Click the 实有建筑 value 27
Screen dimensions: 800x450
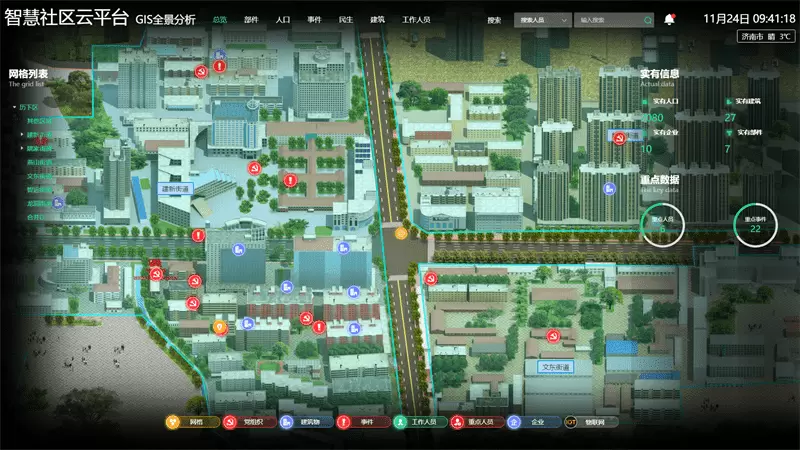click(730, 117)
